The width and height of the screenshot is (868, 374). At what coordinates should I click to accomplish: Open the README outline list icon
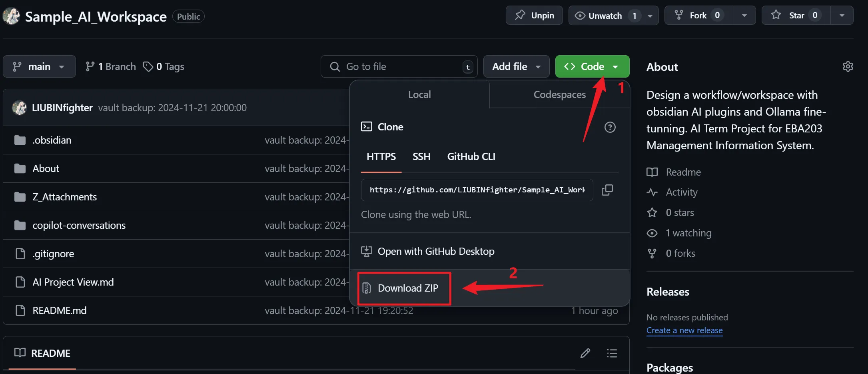coord(612,353)
